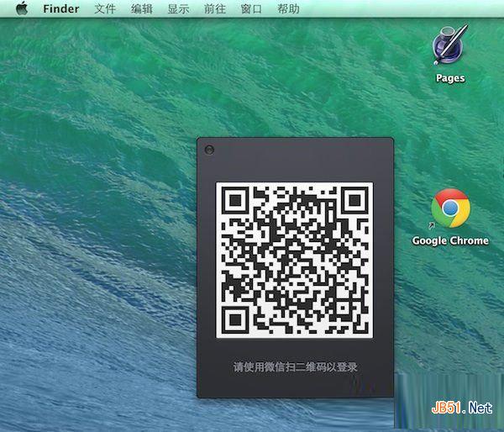The image size is (504, 432).
Task: Open the 前往 menu
Action: coord(215,8)
